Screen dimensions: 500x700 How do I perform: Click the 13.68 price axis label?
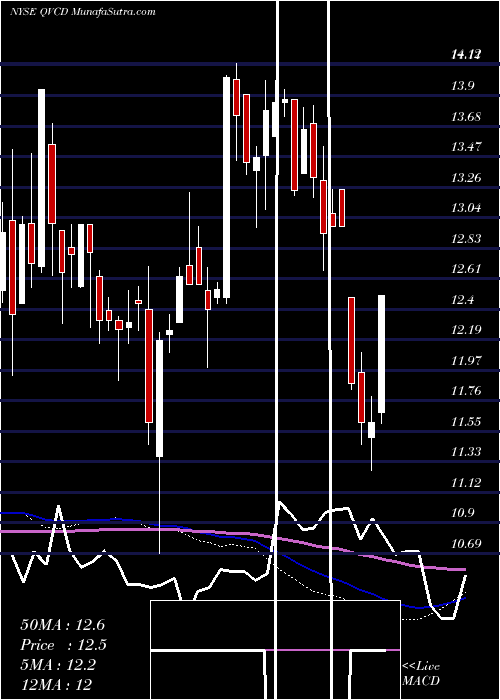click(x=466, y=117)
